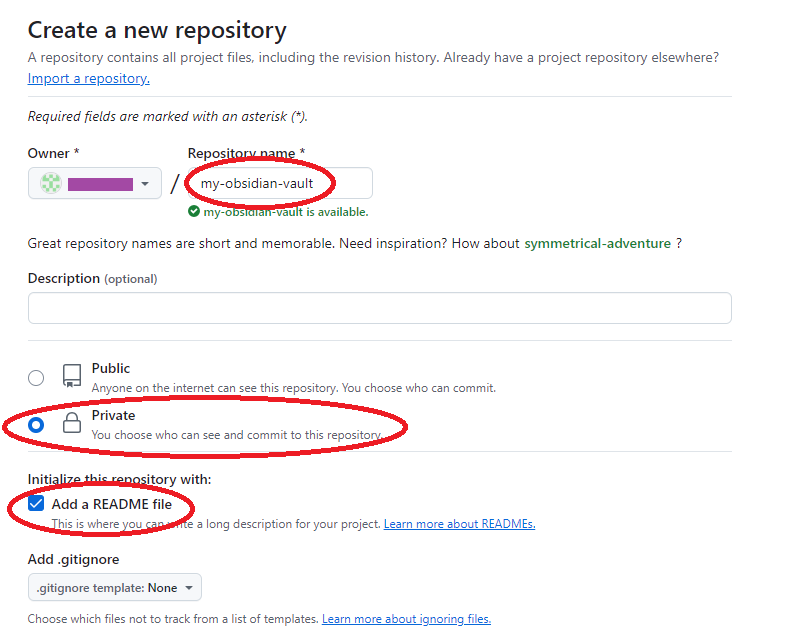Click the Repository name input field

point(280,183)
